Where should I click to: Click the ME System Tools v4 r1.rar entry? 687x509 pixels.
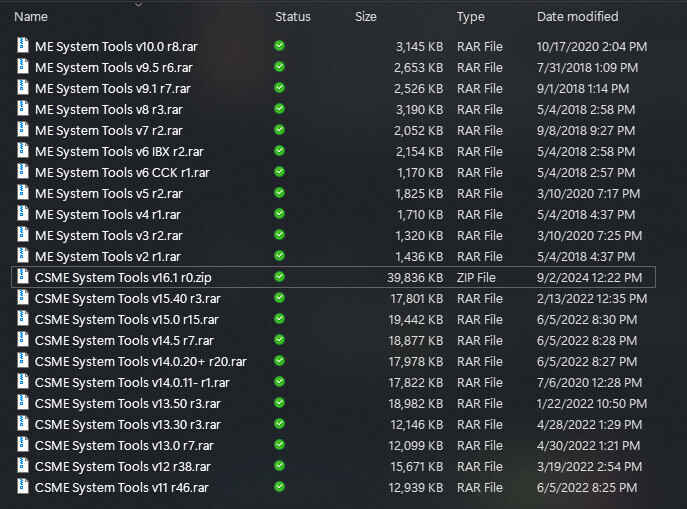pos(108,215)
